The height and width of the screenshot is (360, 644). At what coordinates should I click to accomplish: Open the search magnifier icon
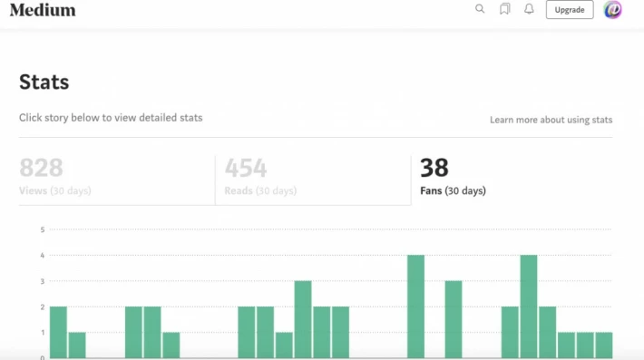pyautogui.click(x=480, y=9)
